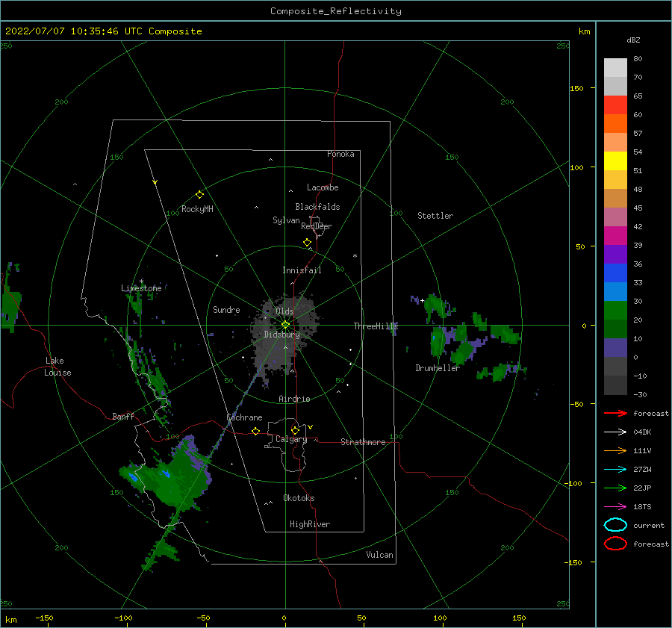Click the cyan 27ZW arrow symbol
The image size is (672, 628).
(615, 469)
